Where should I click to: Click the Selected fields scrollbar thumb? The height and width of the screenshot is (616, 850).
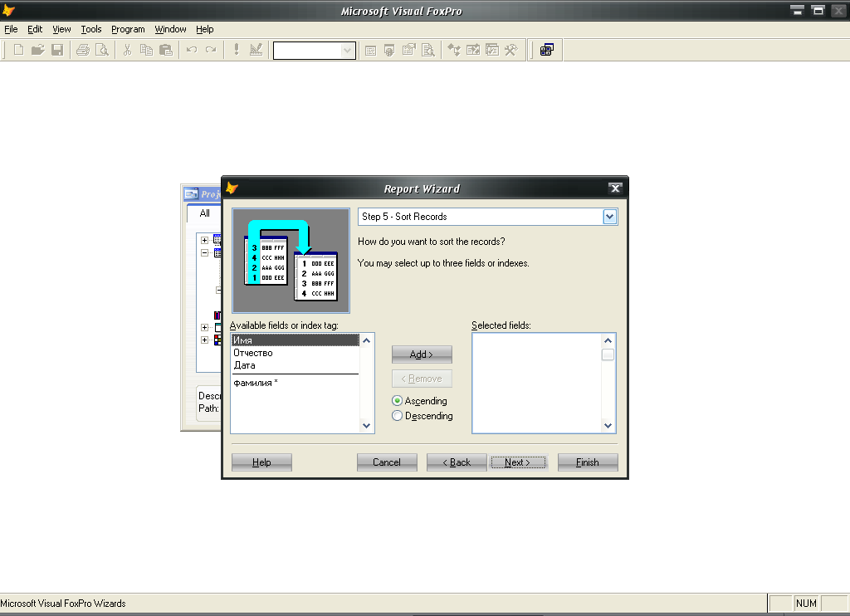coord(608,354)
